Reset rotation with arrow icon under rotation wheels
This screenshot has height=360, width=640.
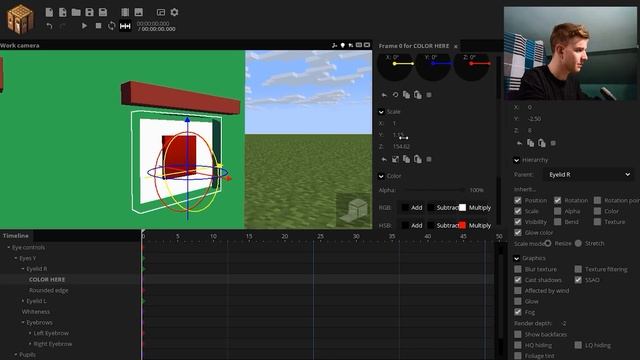tap(384, 95)
